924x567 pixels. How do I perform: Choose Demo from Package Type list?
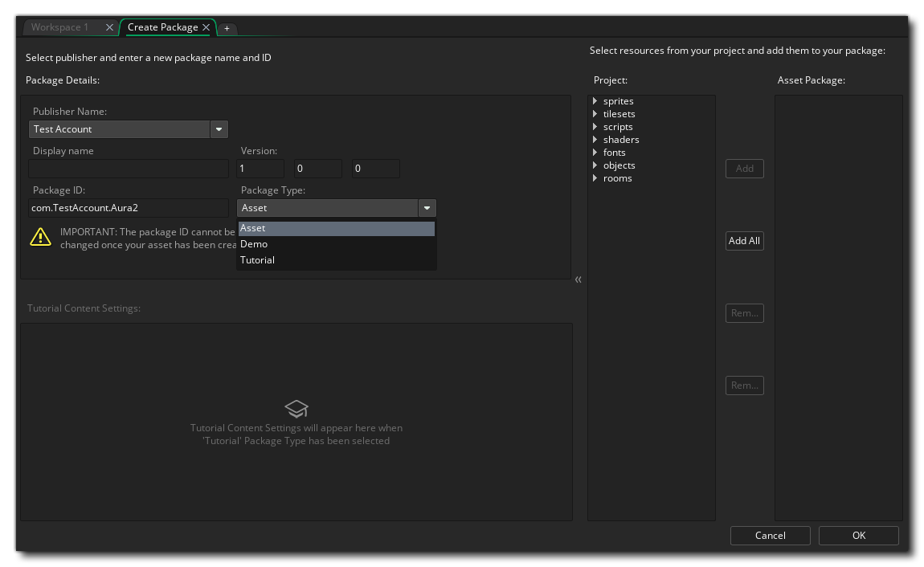point(254,244)
